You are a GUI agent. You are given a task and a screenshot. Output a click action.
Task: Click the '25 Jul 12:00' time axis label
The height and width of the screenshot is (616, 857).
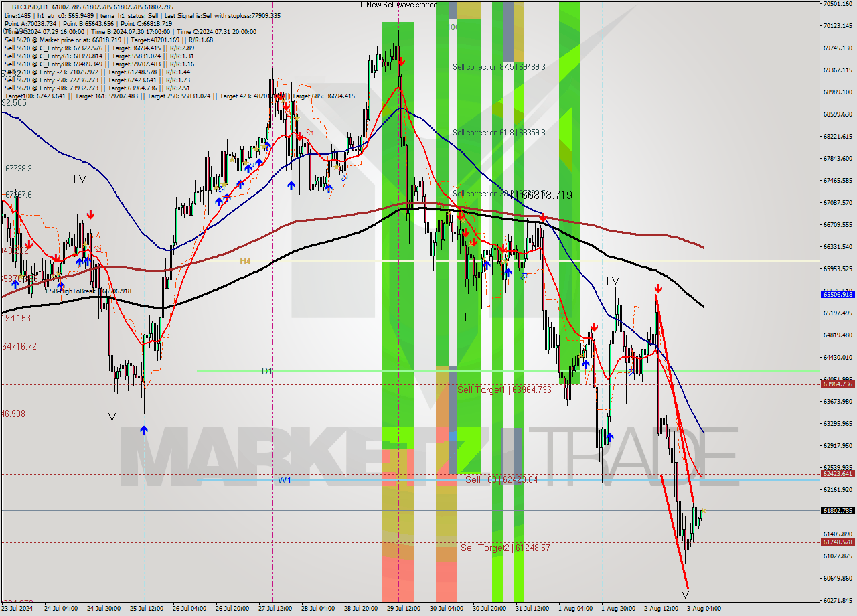(x=147, y=609)
